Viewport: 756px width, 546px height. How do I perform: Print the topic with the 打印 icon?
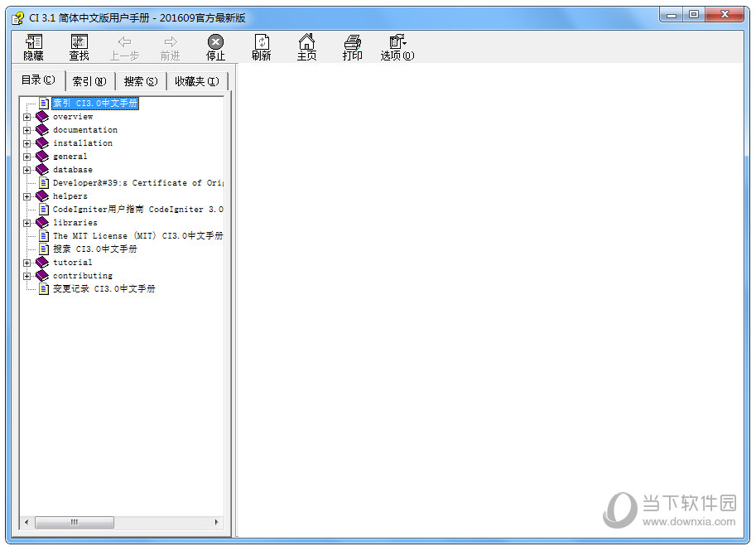point(353,47)
